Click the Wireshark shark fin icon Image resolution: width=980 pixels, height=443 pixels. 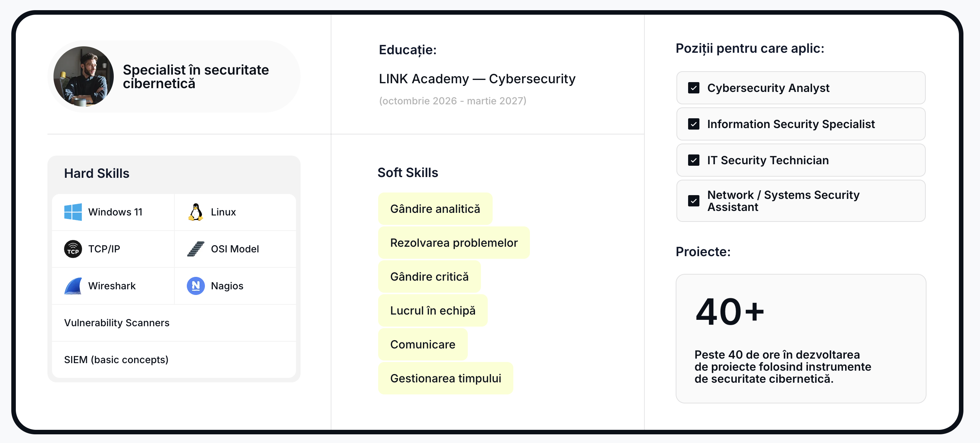[x=73, y=286]
